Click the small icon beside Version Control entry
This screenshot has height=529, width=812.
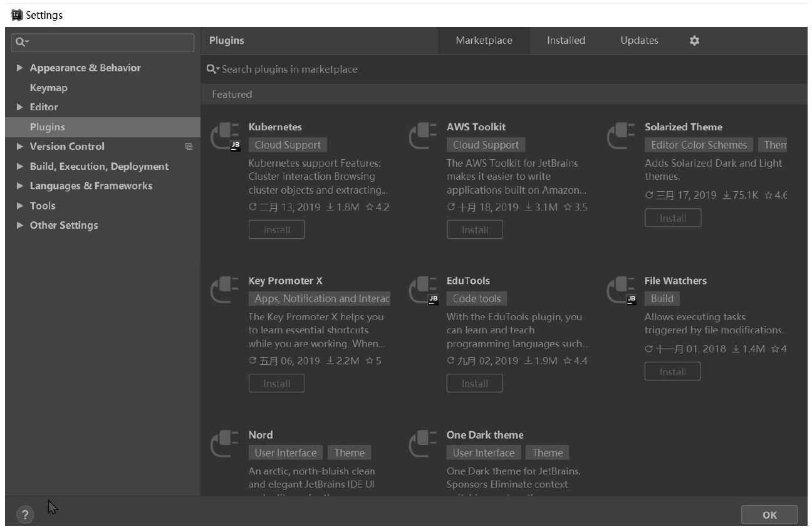point(189,146)
